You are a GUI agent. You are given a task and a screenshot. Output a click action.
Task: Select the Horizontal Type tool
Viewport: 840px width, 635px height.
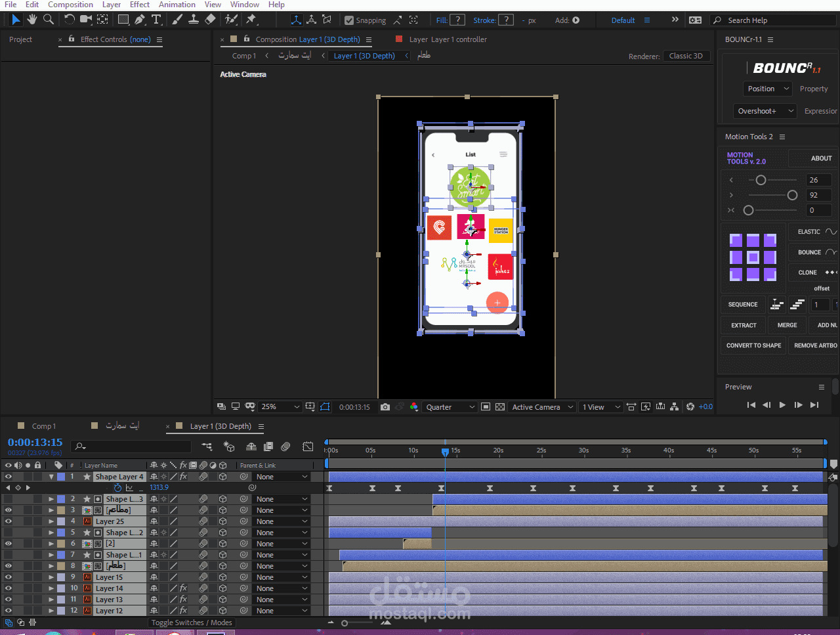(x=156, y=20)
